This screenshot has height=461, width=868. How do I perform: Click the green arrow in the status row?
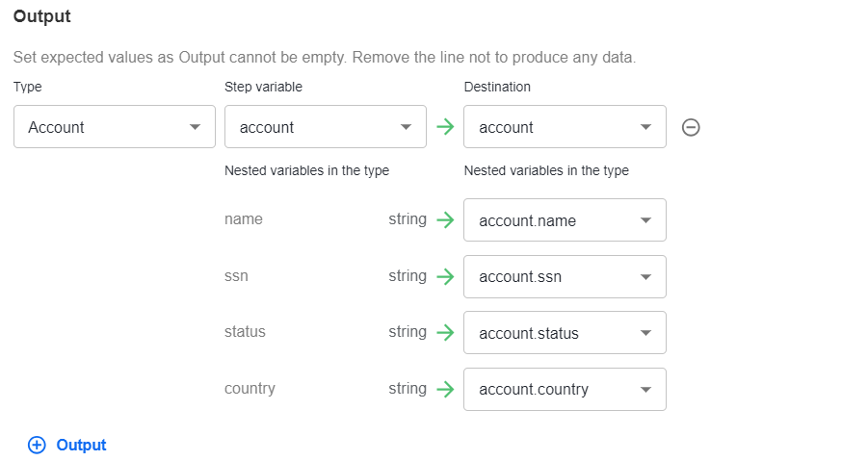click(x=445, y=333)
